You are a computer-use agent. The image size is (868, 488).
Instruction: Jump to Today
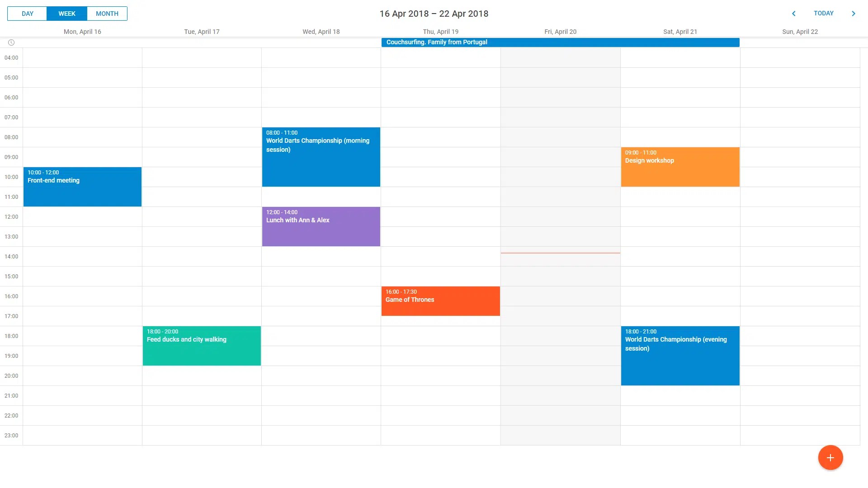[823, 14]
